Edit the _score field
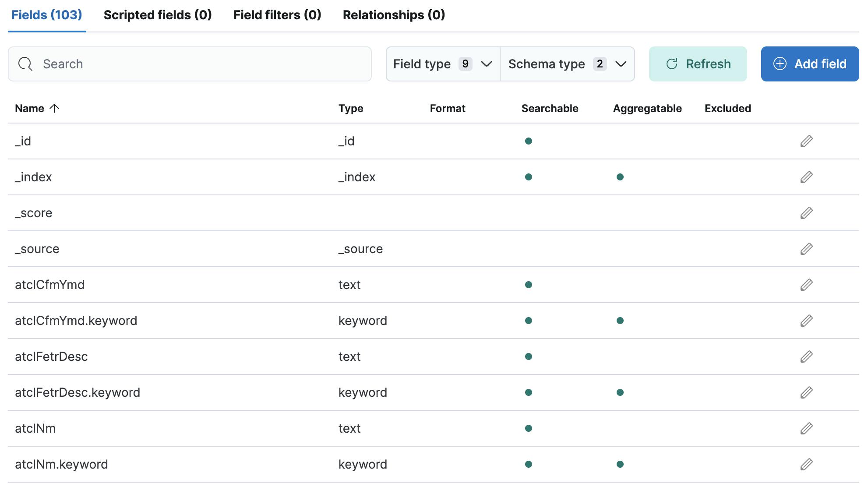 tap(806, 213)
